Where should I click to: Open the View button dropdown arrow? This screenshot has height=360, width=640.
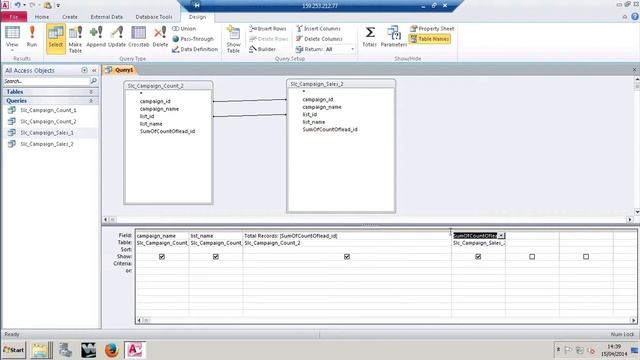[12, 51]
